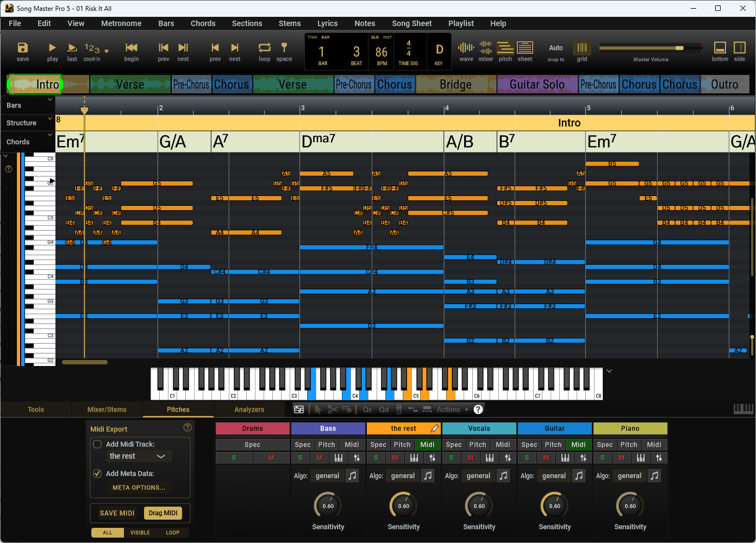Click the META OPTIONS... button
The image size is (756, 543).
[x=139, y=488]
